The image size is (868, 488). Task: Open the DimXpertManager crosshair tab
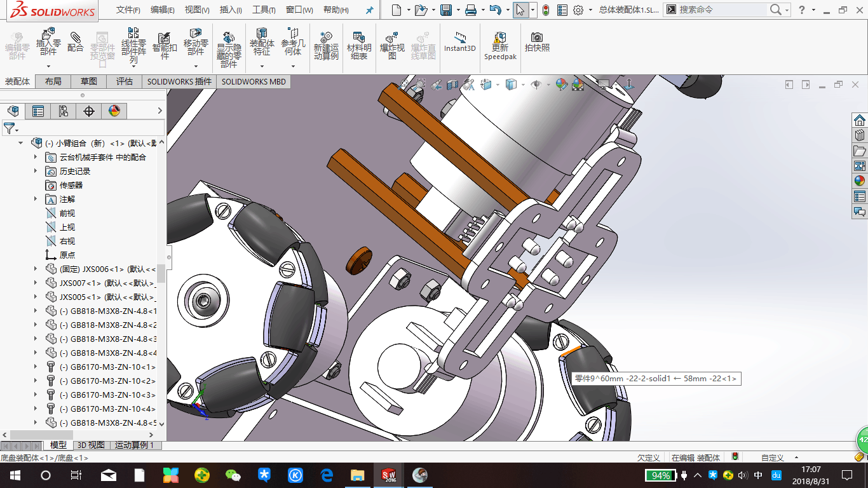[89, 111]
